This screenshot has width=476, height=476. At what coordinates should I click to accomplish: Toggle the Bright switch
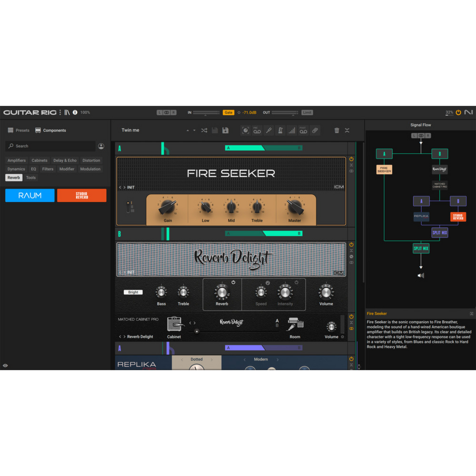(133, 292)
